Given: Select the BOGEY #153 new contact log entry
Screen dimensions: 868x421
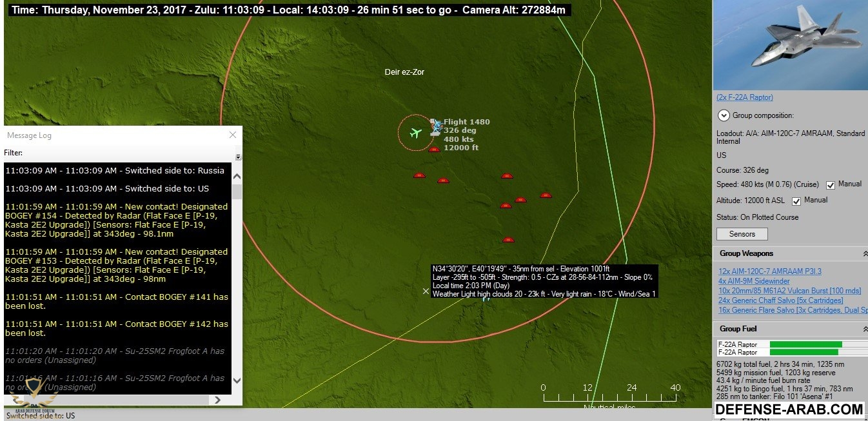Looking at the screenshot, I should [117, 266].
